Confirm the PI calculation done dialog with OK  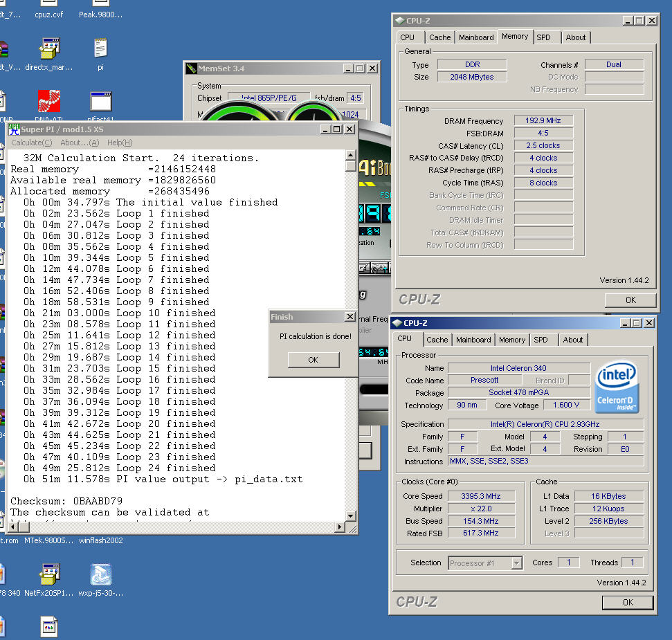tap(314, 360)
